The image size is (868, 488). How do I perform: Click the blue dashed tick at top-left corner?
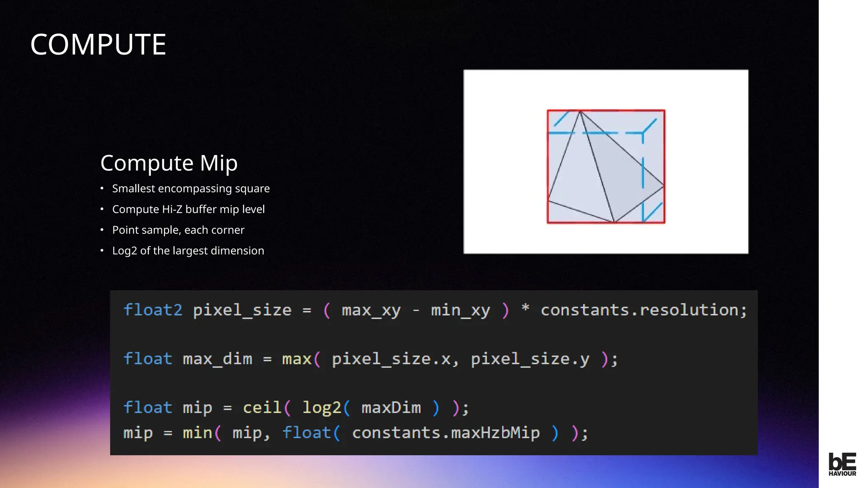pos(562,118)
